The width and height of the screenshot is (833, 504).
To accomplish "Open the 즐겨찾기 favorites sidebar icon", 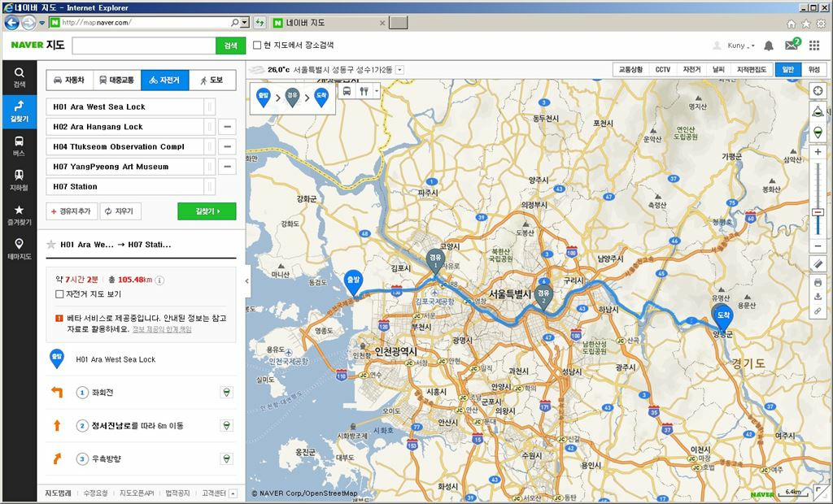I will (x=20, y=215).
